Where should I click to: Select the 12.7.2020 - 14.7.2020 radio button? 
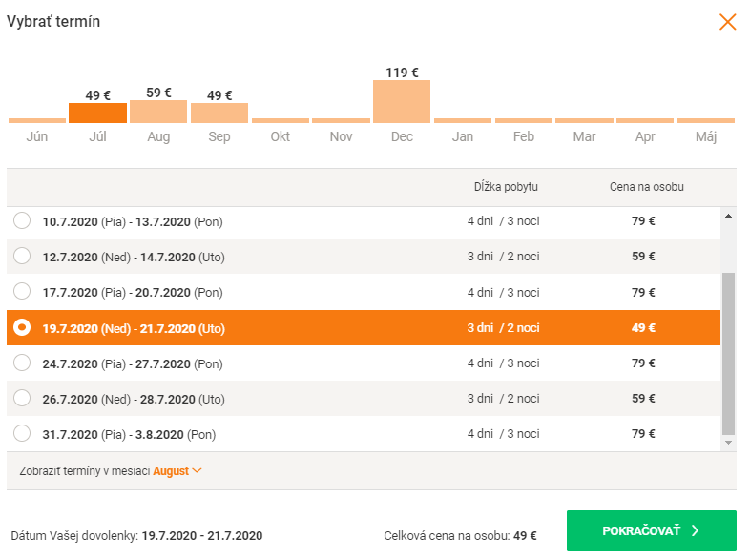[x=22, y=256]
